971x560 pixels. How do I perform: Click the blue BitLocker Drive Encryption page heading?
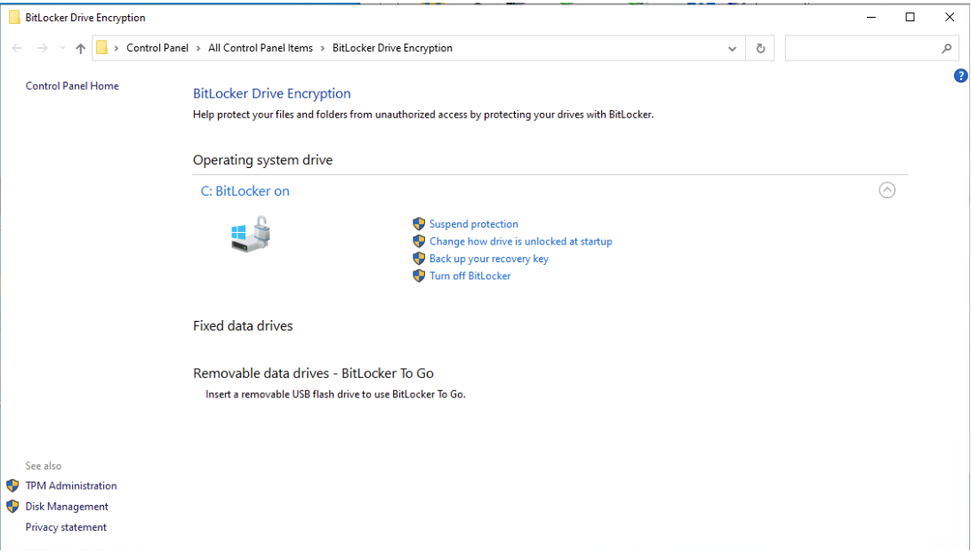(x=272, y=93)
